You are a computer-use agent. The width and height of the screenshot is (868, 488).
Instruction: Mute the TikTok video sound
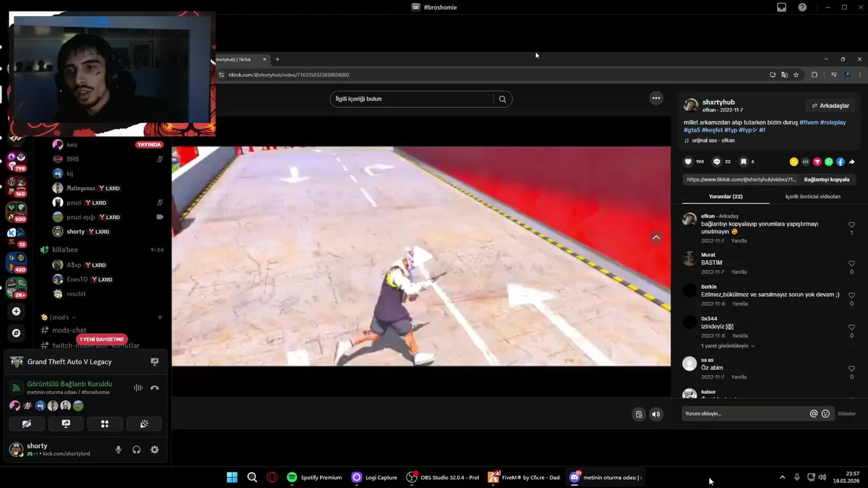pyautogui.click(x=656, y=414)
